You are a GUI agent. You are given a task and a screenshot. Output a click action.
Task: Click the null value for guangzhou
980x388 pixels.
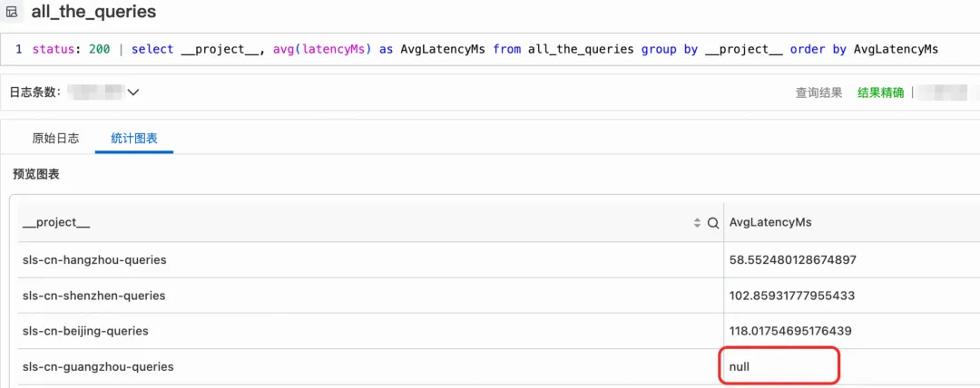pyautogui.click(x=740, y=367)
